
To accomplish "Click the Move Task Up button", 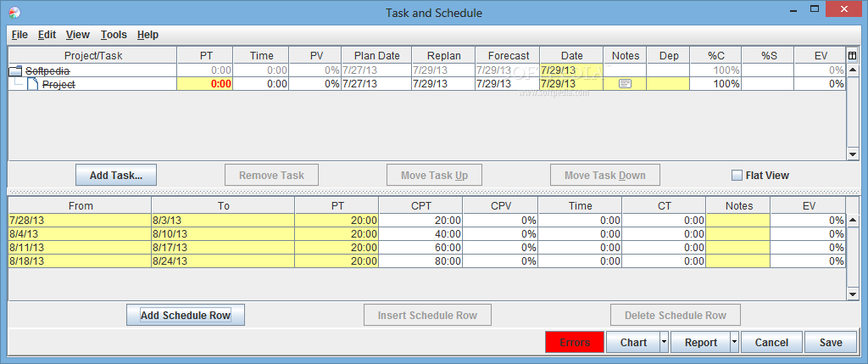I will click(435, 175).
